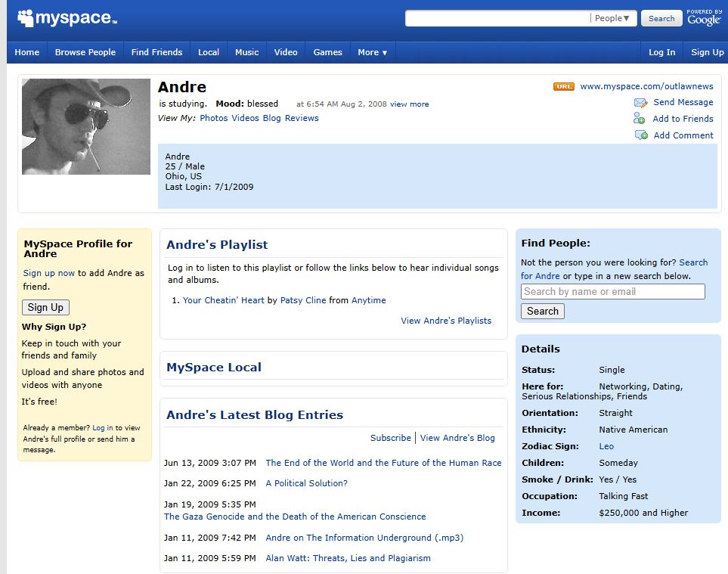Click the Log in link in sidebar
Viewport: 728px width, 574px height.
103,428
